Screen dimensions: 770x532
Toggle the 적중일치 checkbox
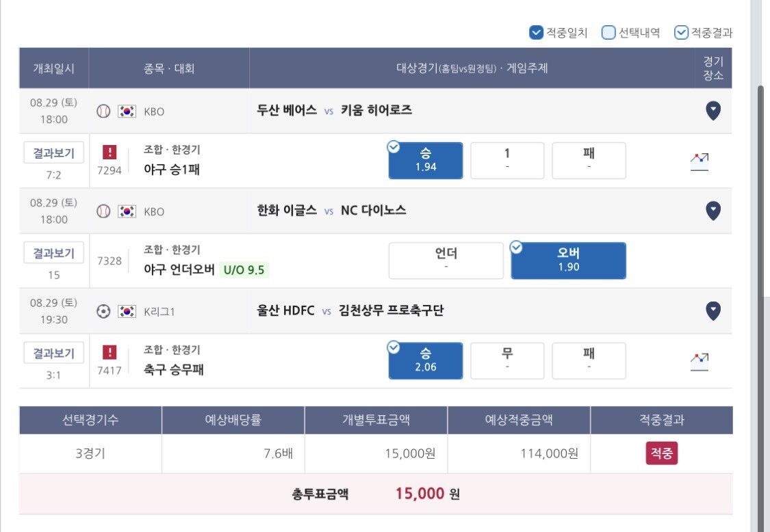(x=536, y=32)
